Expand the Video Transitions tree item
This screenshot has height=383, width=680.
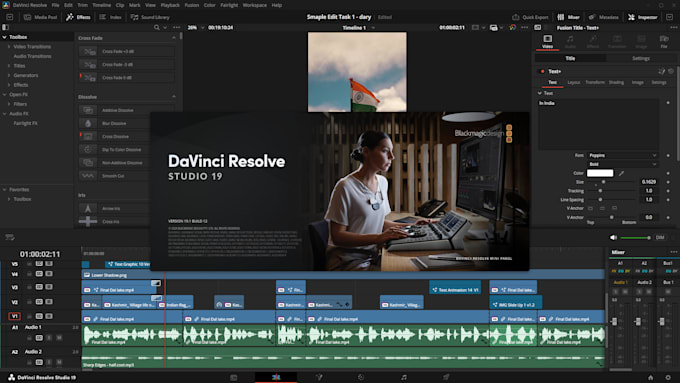9,46
